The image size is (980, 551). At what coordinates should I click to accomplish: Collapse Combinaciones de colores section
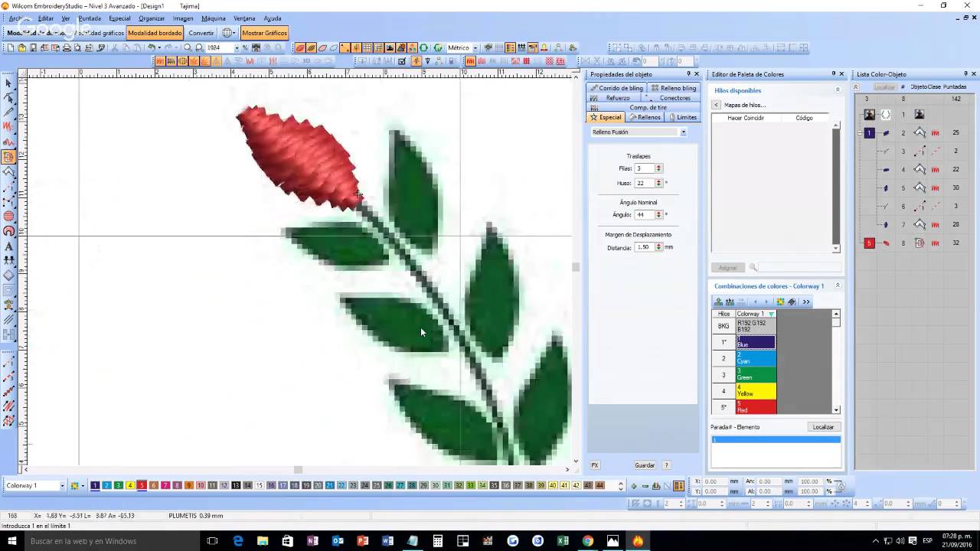point(837,286)
